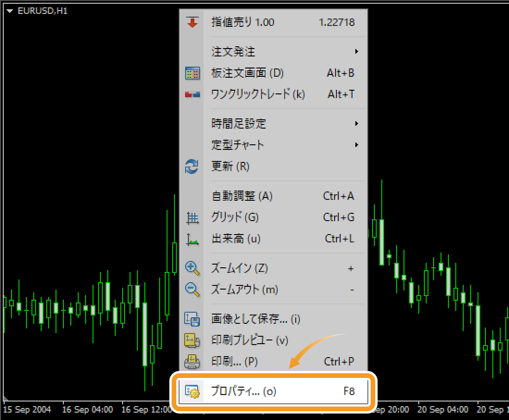Expand the 注文発注 submenu arrow
The image size is (509, 420).
[356, 52]
